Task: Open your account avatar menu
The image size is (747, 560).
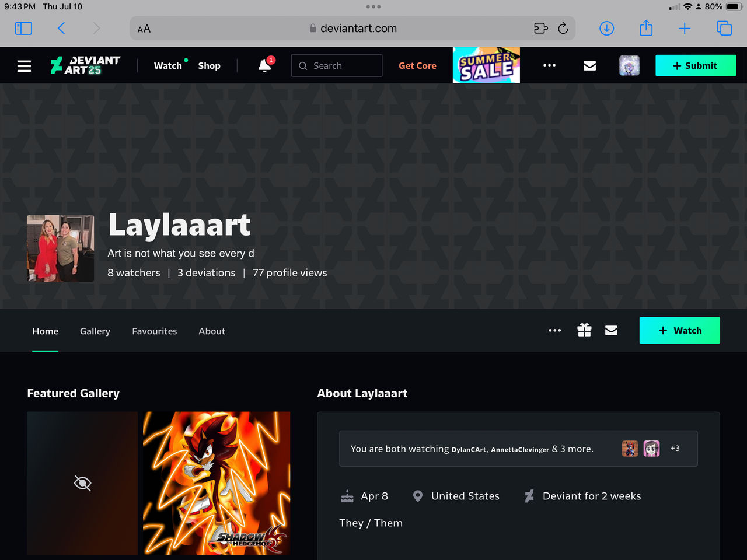Action: 629,65
